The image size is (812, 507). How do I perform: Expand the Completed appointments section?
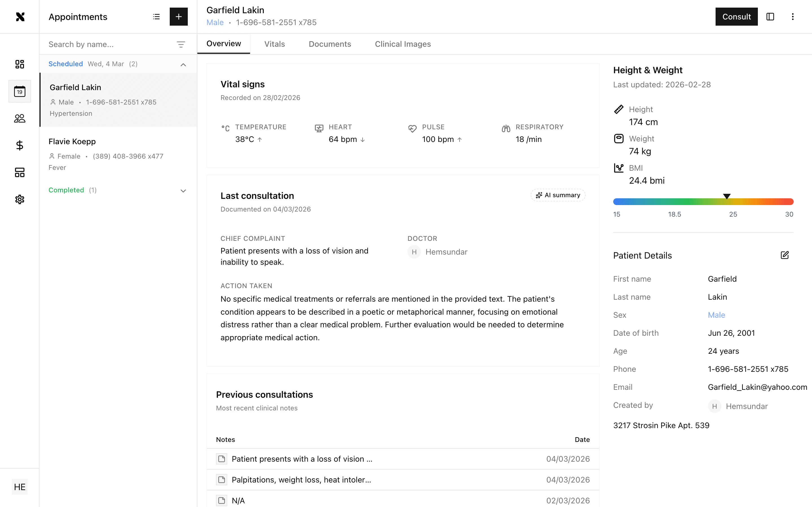[x=183, y=190]
